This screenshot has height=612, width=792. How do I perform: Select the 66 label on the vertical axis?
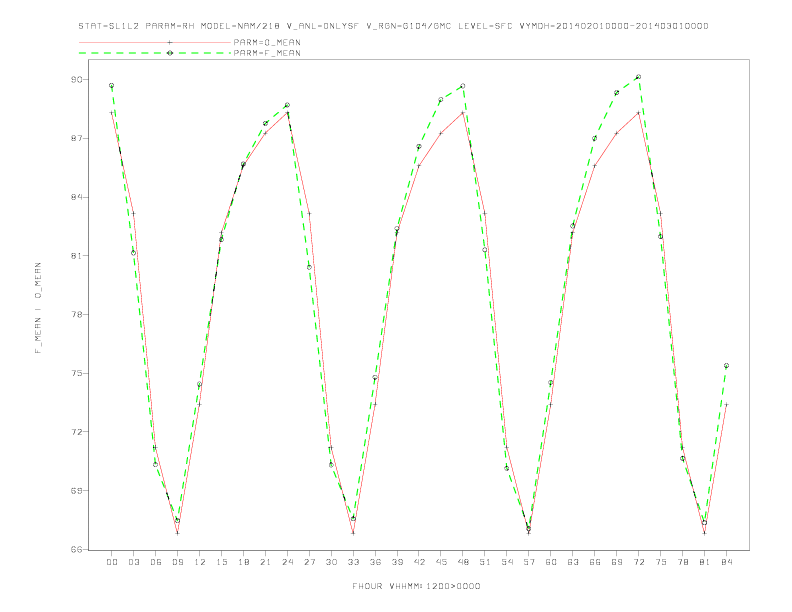77,549
